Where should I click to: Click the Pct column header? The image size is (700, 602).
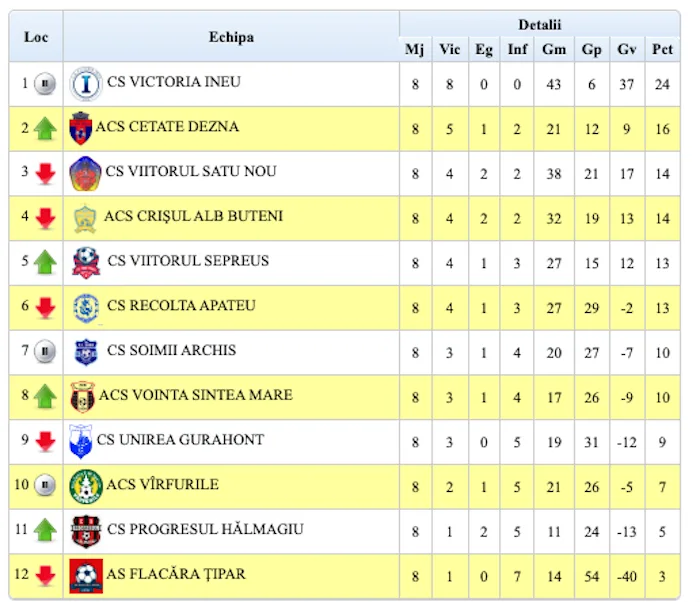point(662,49)
